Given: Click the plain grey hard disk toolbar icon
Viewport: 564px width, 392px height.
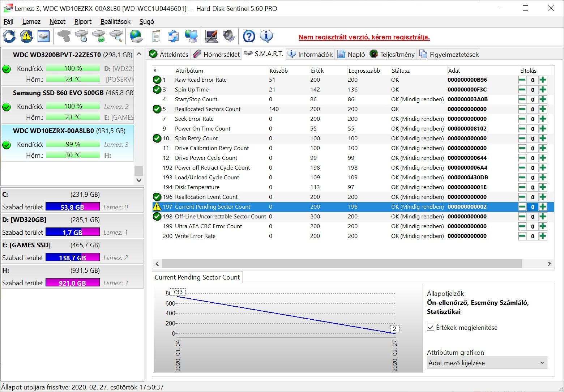Looking at the screenshot, I should click(64, 36).
